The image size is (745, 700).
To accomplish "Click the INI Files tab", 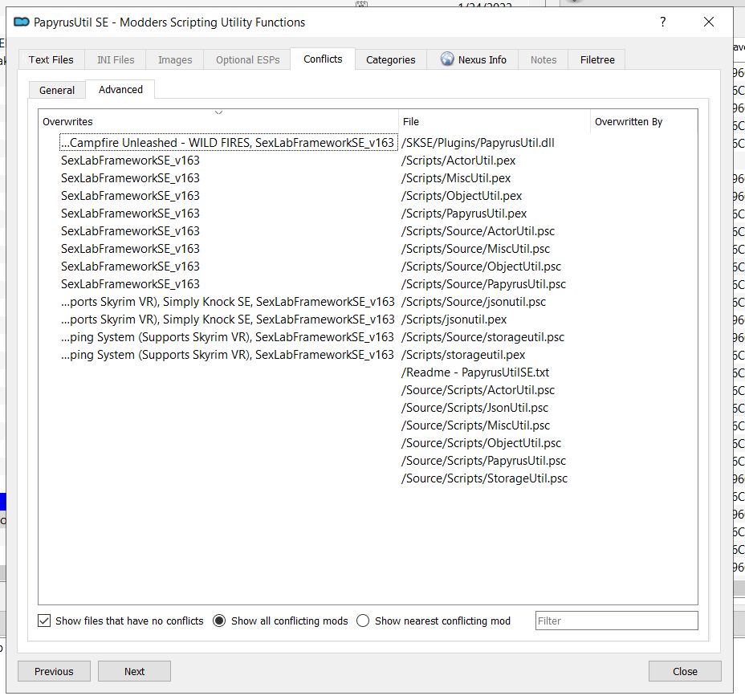I will tap(116, 60).
